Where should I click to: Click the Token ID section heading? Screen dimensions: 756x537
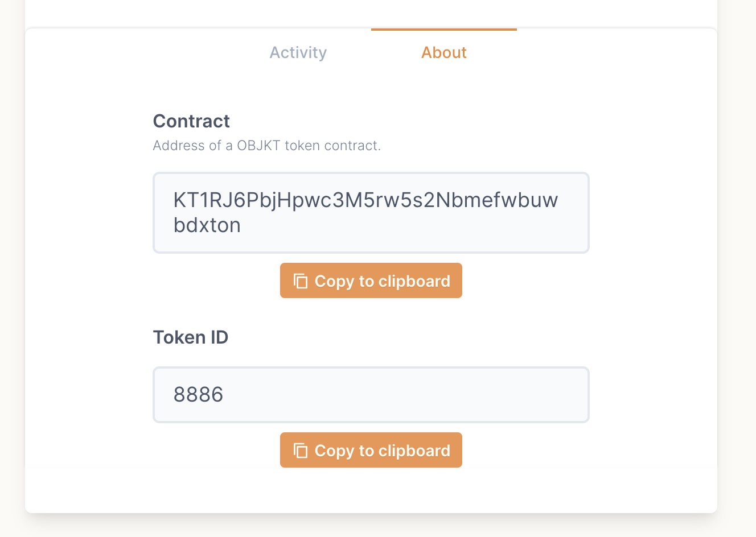[x=191, y=337]
